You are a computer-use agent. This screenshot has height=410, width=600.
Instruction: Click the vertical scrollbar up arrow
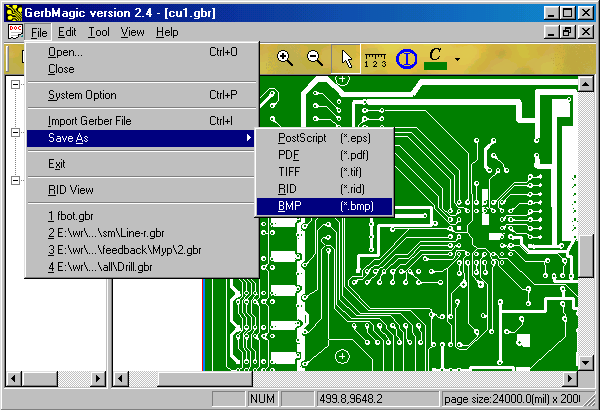[585, 84]
